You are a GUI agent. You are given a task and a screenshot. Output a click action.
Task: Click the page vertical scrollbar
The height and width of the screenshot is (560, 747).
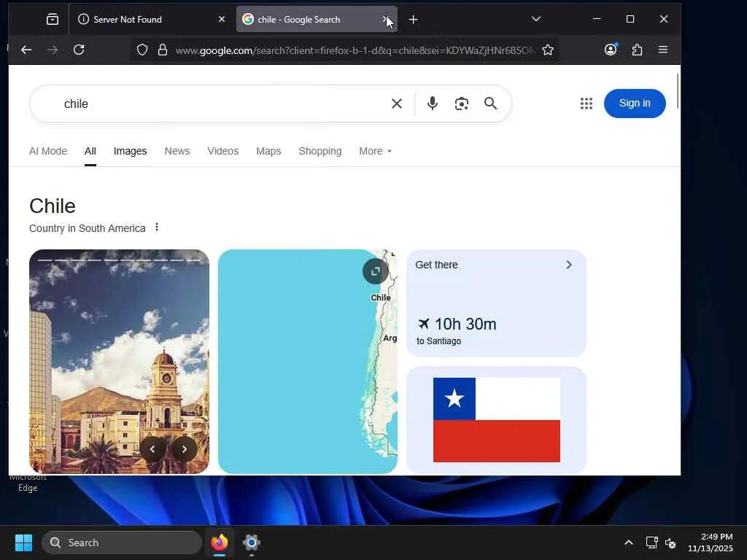[677, 90]
